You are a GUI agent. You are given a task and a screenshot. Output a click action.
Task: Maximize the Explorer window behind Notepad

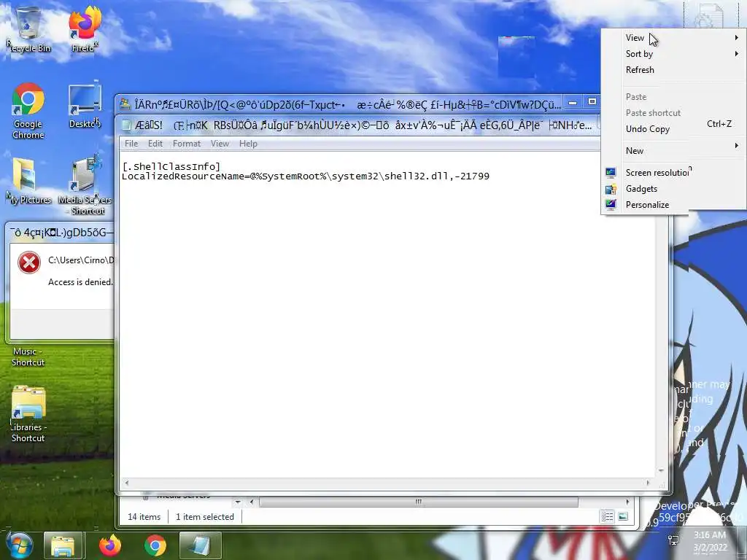pyautogui.click(x=592, y=102)
